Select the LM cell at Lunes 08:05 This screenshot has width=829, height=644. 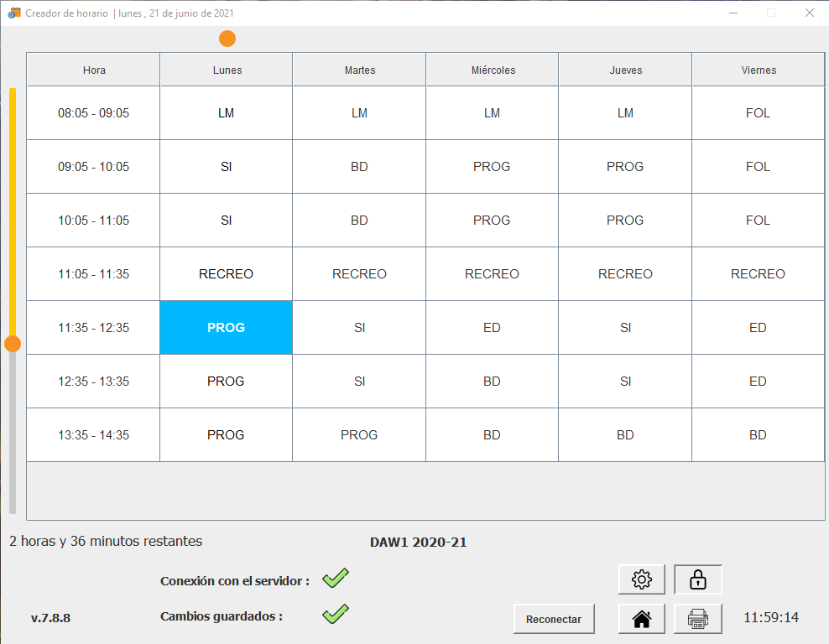click(225, 112)
